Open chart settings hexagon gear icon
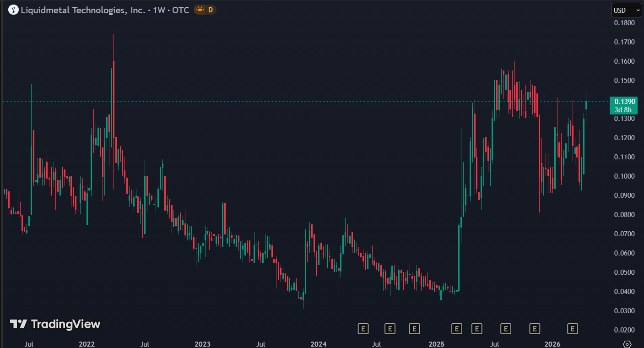 [x=628, y=344]
